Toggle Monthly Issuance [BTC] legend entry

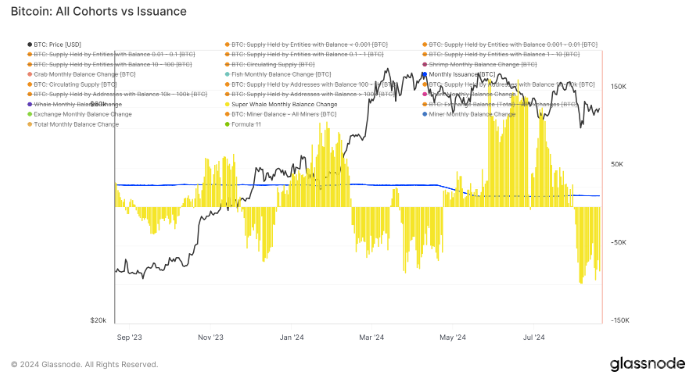coord(459,74)
